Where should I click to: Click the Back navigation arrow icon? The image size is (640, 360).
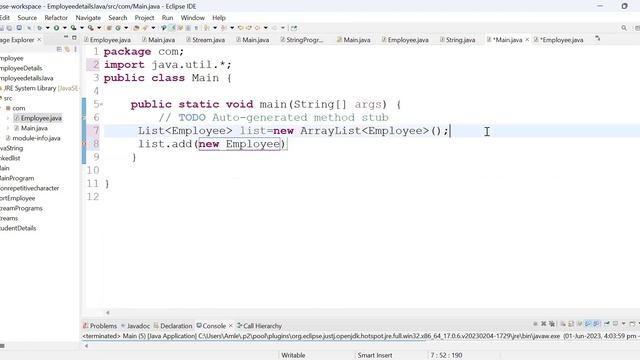point(258,28)
